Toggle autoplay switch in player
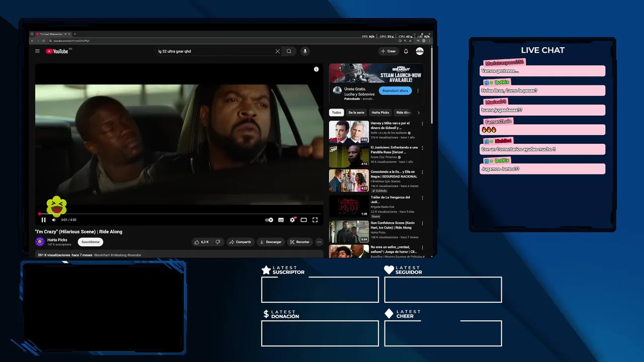Viewport: 644px width, 362px height. [x=269, y=220]
